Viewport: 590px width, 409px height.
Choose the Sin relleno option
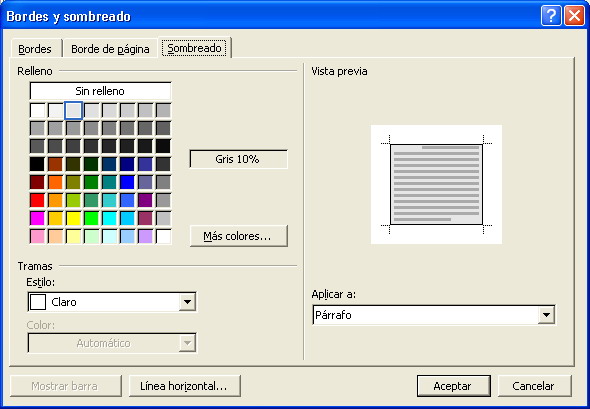100,91
